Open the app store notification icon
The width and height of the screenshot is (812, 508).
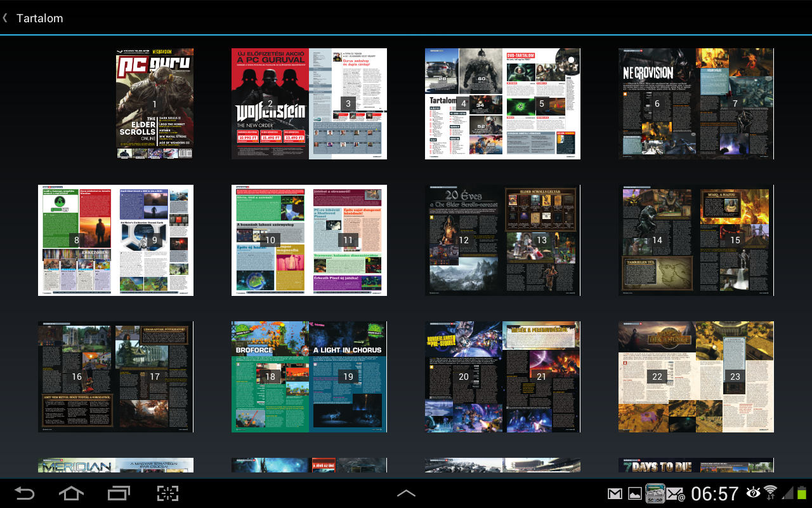[x=655, y=493]
